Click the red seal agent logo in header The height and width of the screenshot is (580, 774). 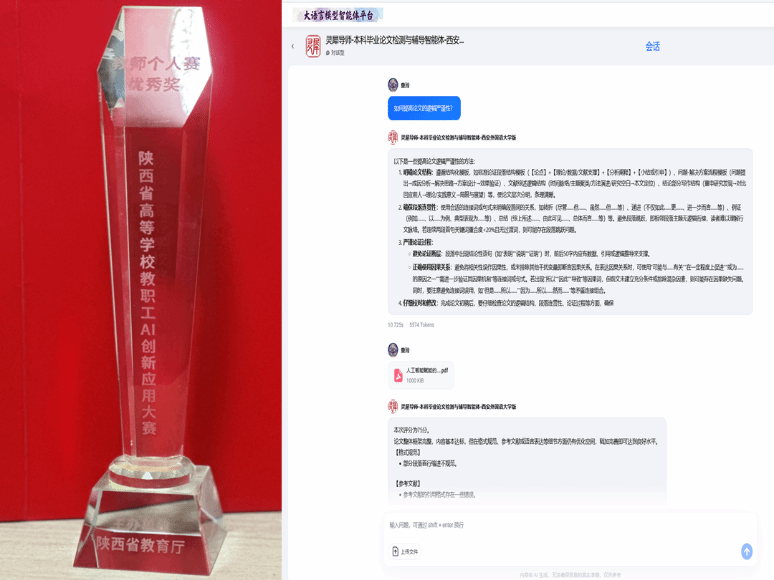(x=313, y=46)
